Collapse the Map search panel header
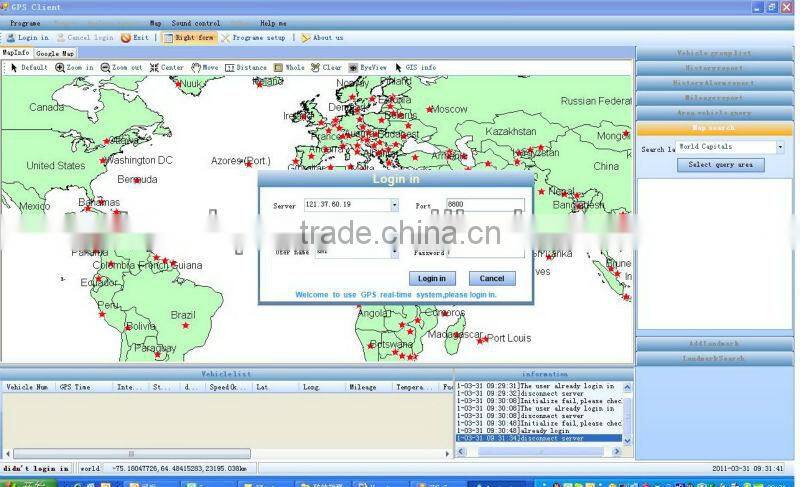Viewport: 800px width, 487px height. (x=714, y=128)
